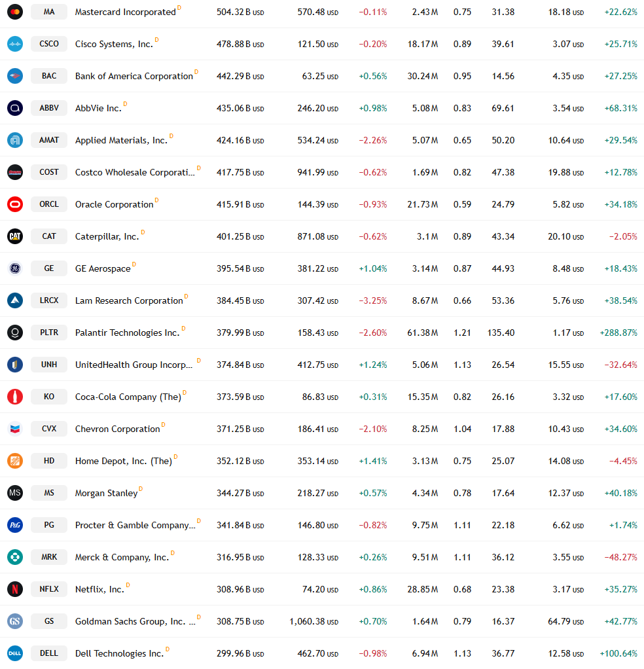The width and height of the screenshot is (644, 669).
Task: Click the UnitedHealth logo icon
Action: coord(15,365)
